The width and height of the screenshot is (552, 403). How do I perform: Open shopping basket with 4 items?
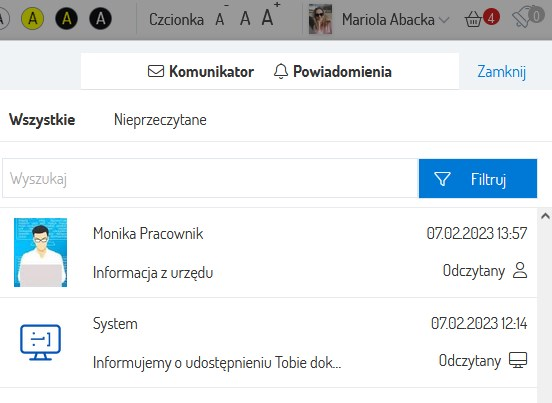[481, 18]
